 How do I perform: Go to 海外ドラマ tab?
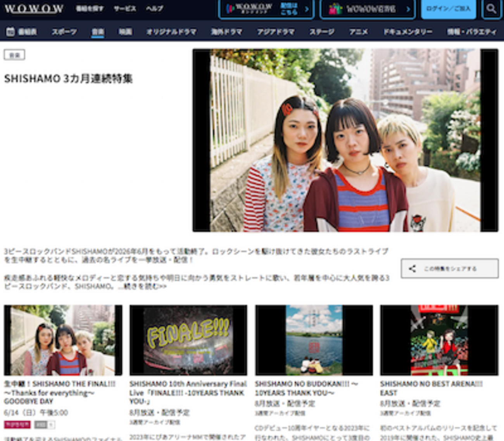pos(226,32)
